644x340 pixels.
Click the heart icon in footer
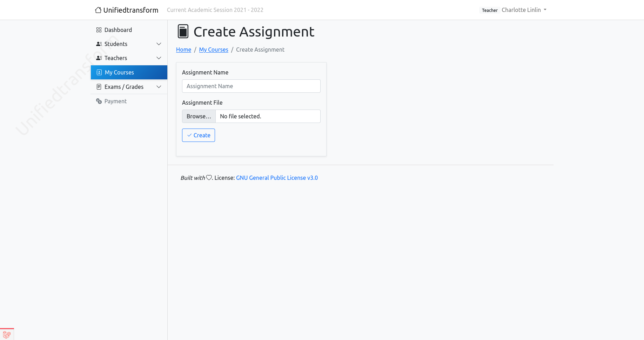[x=209, y=178]
